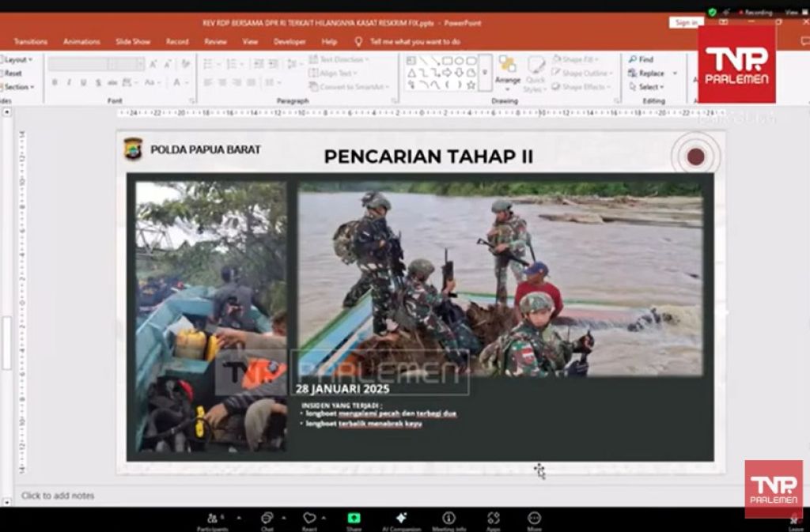Viewport: 810px width, 532px height.
Task: Select the Oval shape in gallery
Action: [460, 61]
